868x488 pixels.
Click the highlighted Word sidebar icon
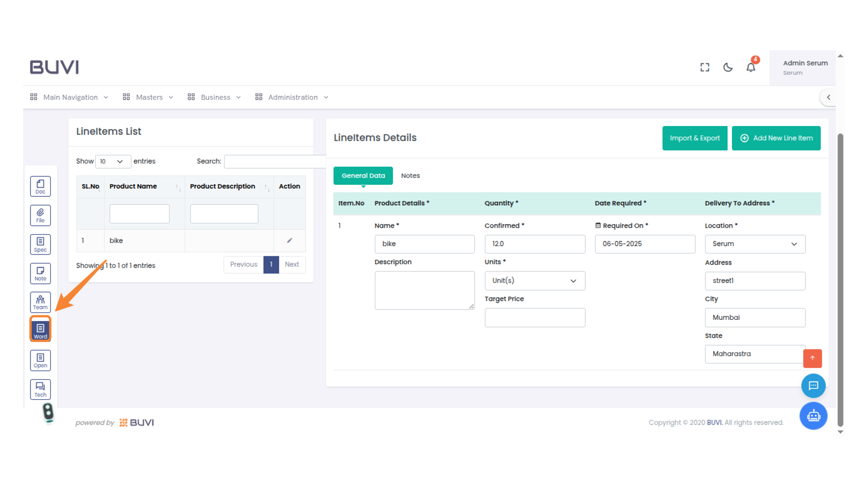40,329
